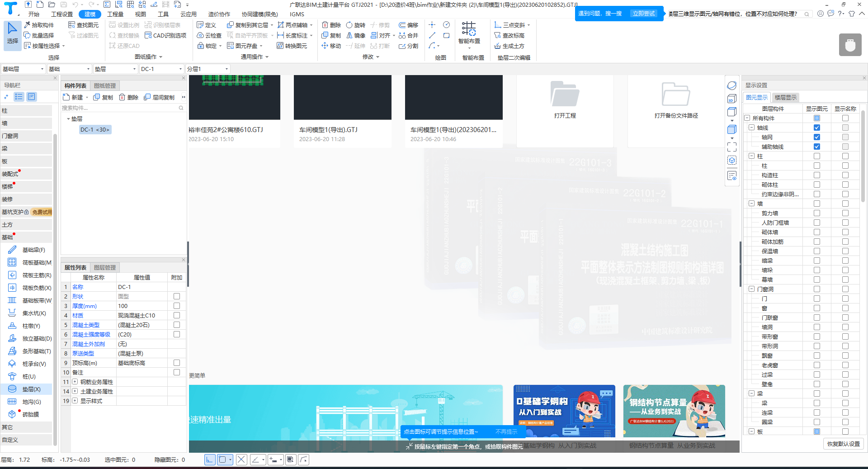The width and height of the screenshot is (868, 469).
Task: Switch to the 楼层显示 tab
Action: (x=786, y=97)
